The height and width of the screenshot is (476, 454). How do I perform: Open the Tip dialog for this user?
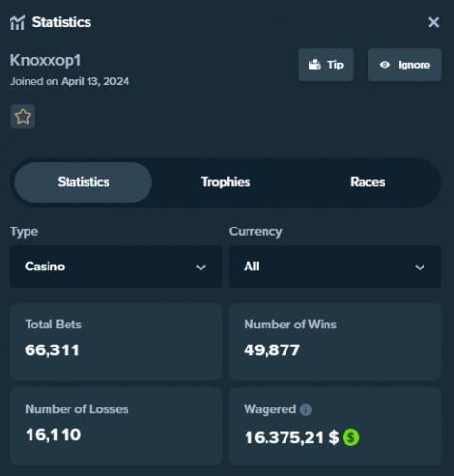pyautogui.click(x=326, y=65)
